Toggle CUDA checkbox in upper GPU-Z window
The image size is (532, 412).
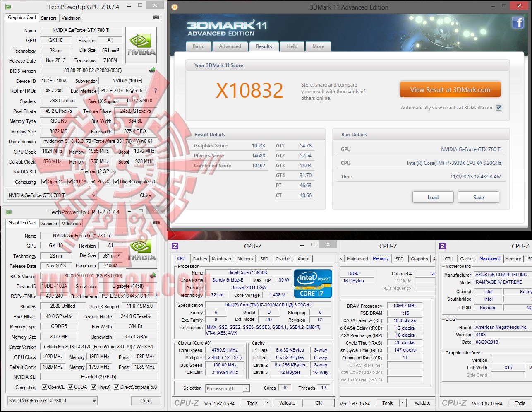coord(70,182)
